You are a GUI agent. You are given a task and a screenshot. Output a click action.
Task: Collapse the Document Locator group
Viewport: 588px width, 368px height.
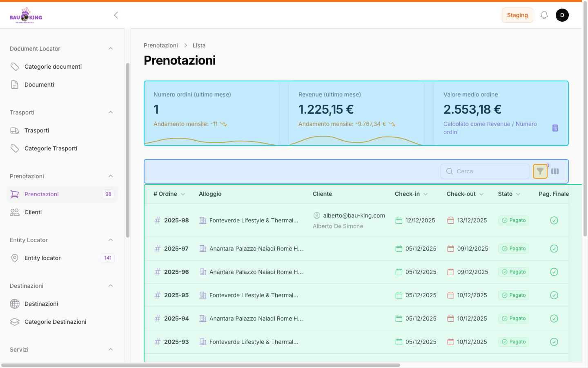click(x=111, y=49)
